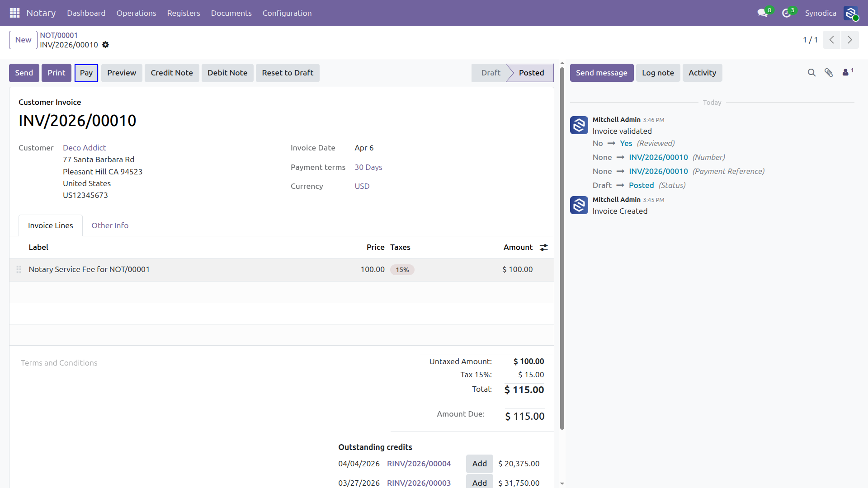
Task: Grab the drag handle of Notary Service Fee line
Action: [19, 269]
